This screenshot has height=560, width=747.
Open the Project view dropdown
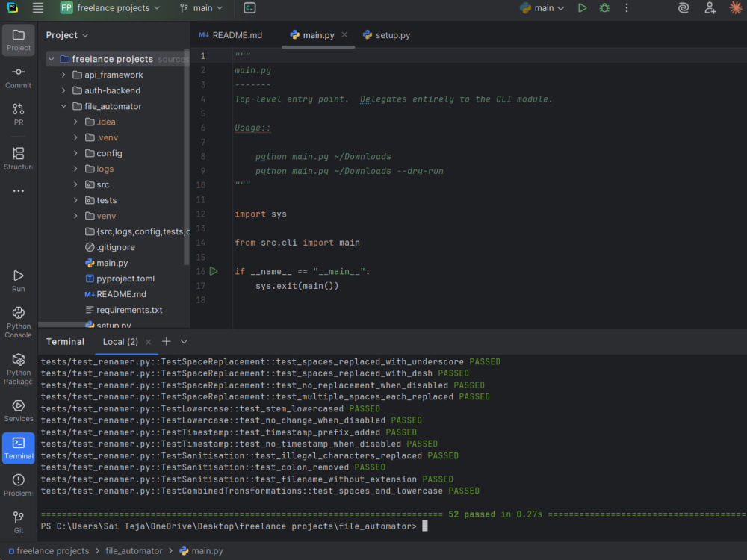(x=66, y=35)
